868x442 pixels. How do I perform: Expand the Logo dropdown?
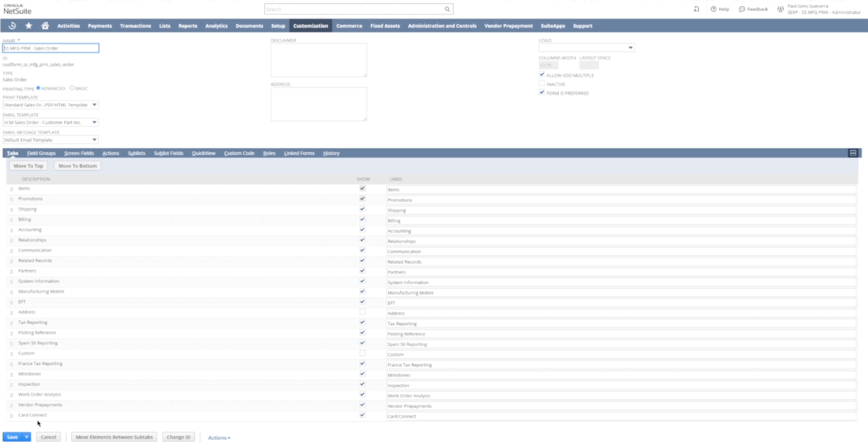(x=630, y=48)
